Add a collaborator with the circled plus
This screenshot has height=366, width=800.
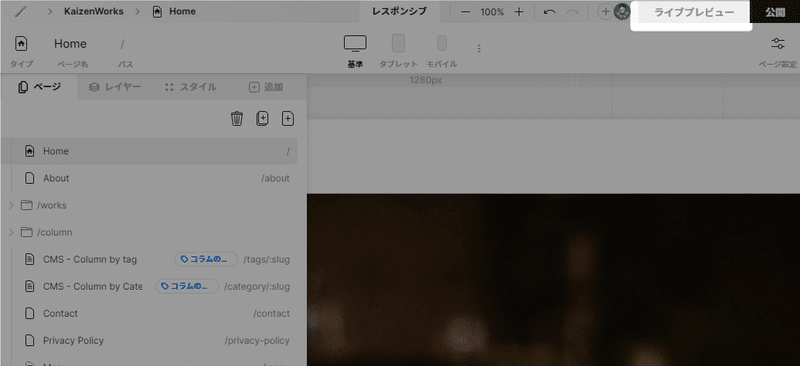[605, 12]
